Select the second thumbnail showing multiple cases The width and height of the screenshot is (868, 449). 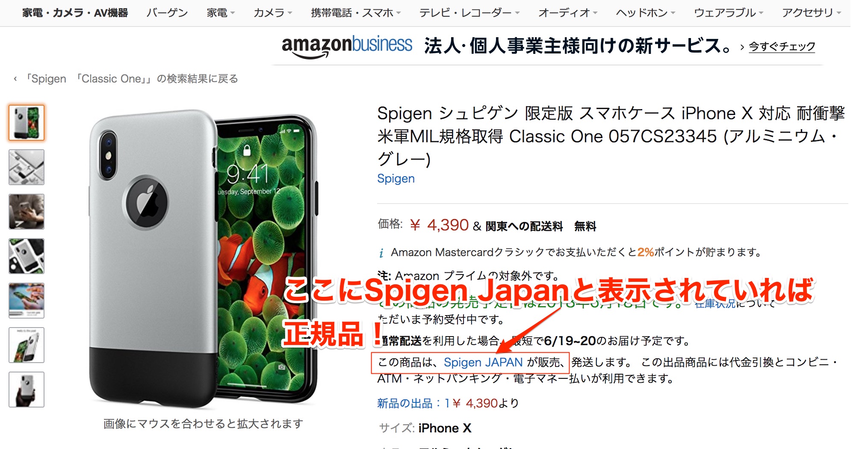click(x=27, y=167)
